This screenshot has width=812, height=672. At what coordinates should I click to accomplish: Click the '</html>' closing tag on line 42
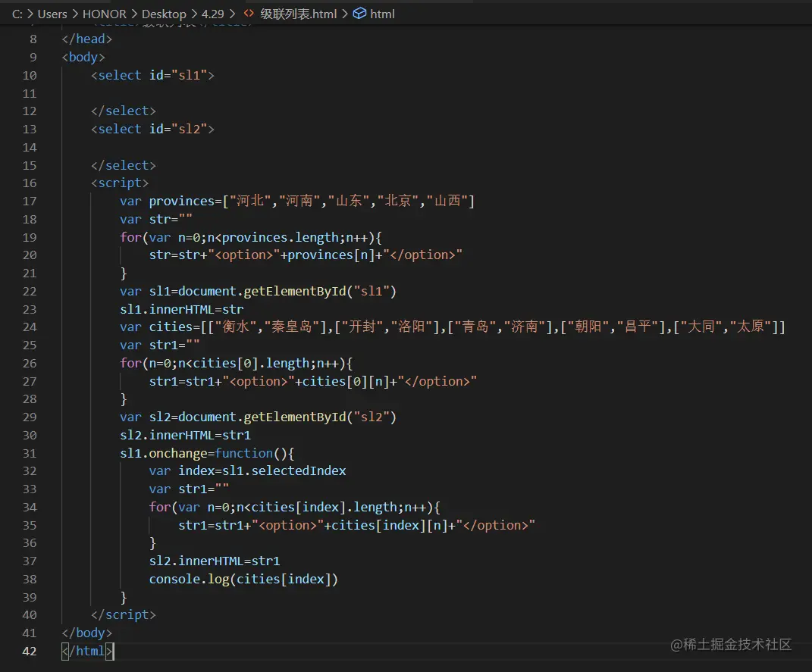tap(87, 652)
